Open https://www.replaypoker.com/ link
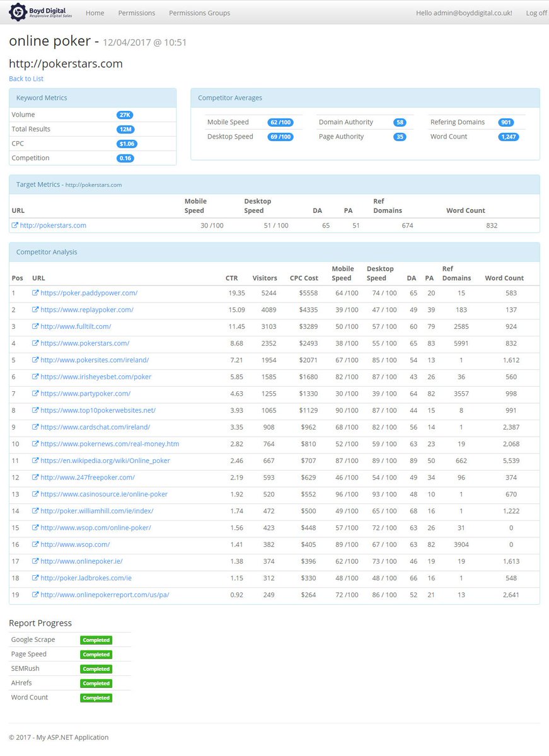Screen dimensions: 549x756 87,310
